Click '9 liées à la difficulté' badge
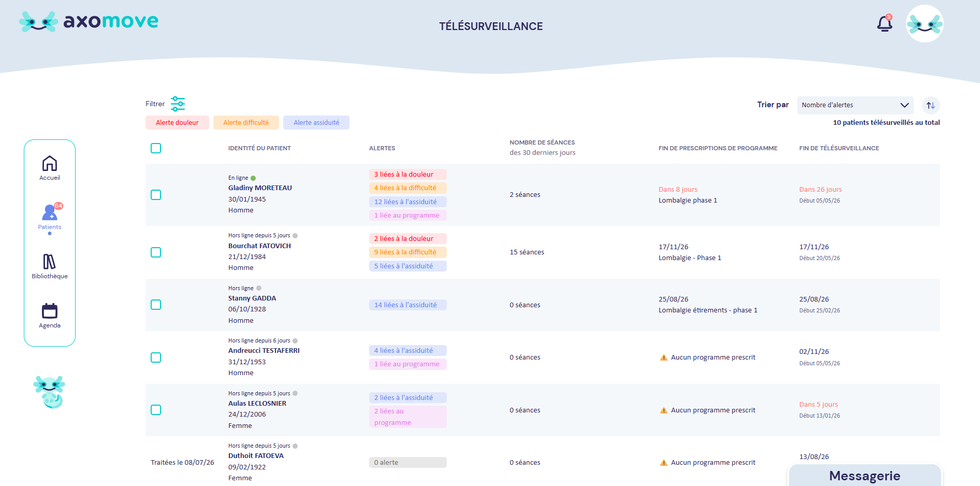 point(408,252)
